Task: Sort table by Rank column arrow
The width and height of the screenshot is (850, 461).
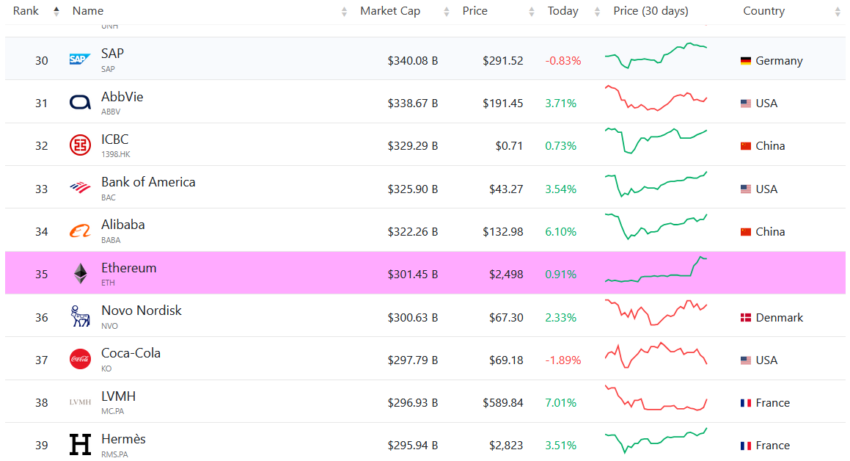Action: (x=56, y=11)
